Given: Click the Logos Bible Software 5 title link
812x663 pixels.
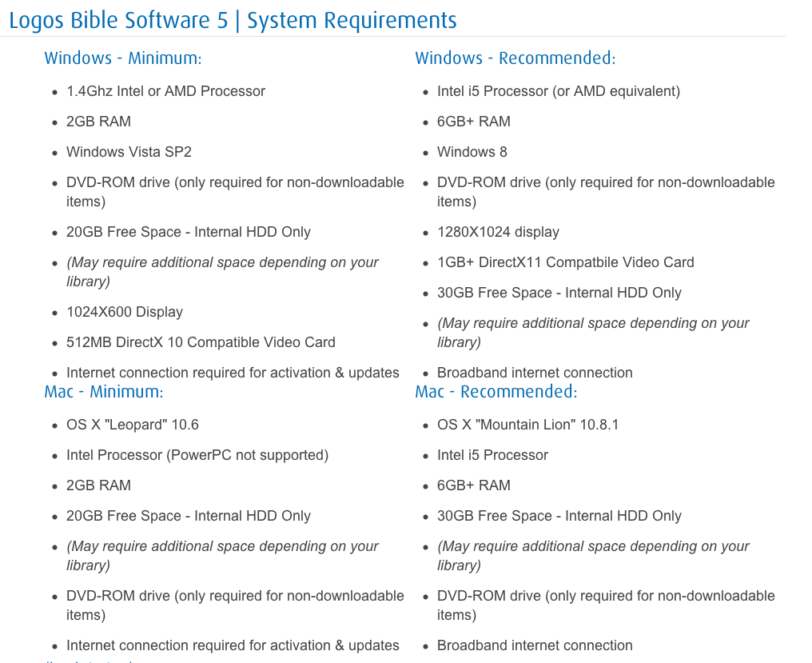Looking at the screenshot, I should click(232, 20).
